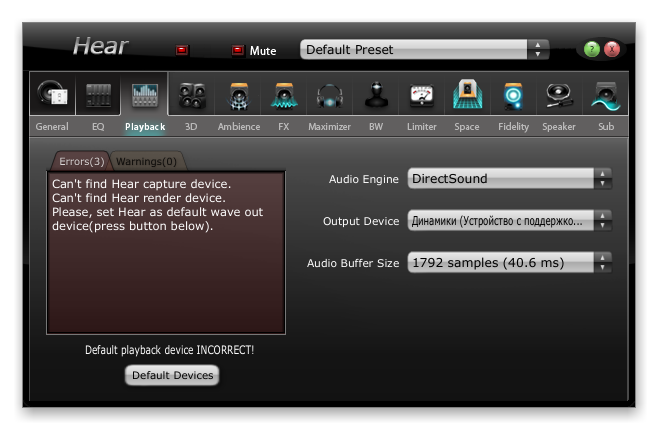Toggle the Mute red indicator
The image size is (667, 430).
coord(238,50)
